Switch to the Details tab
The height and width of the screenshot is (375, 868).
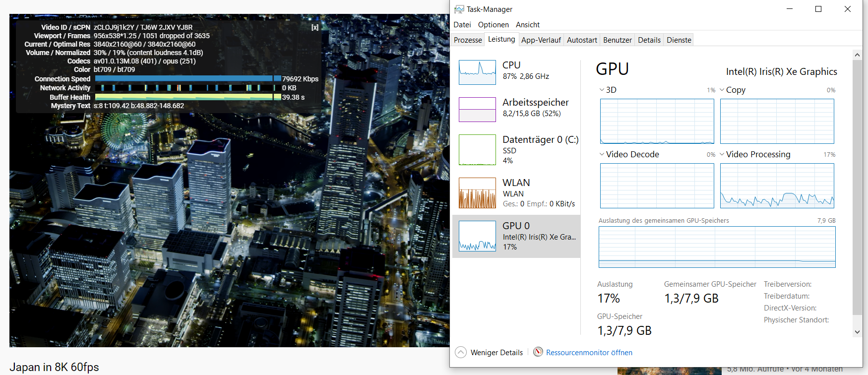tap(649, 40)
